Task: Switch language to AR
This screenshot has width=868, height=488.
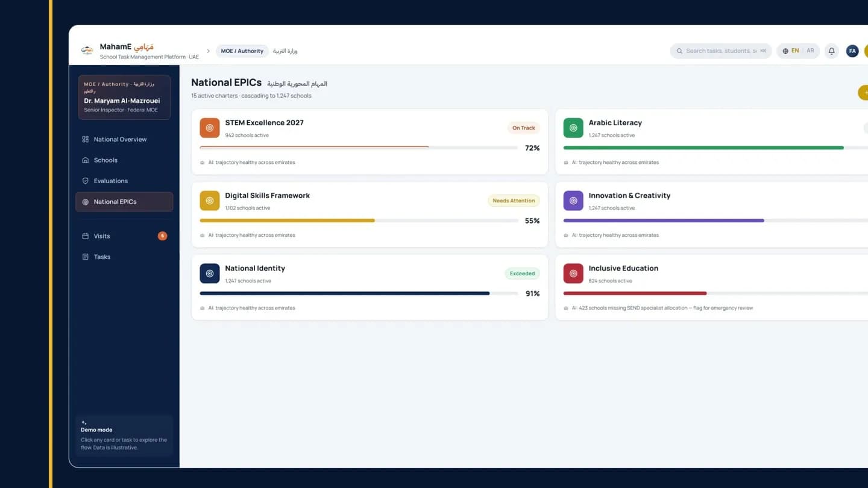Action: click(810, 51)
